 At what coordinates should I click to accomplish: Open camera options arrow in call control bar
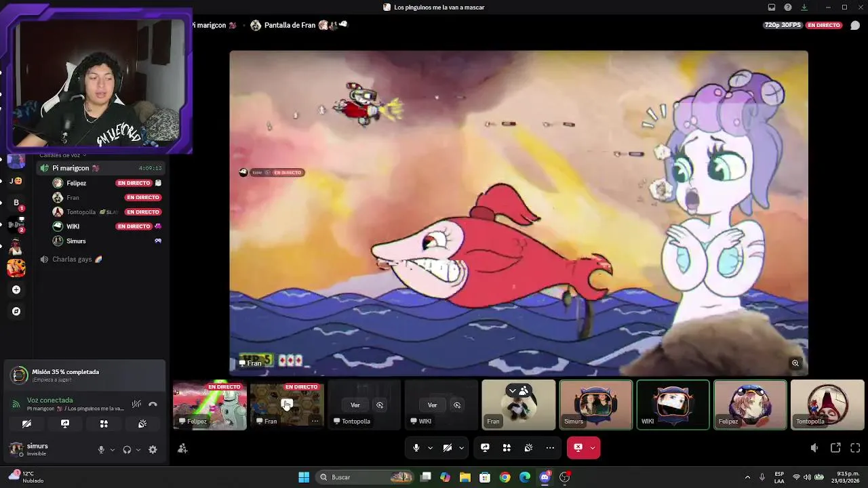[x=461, y=448]
